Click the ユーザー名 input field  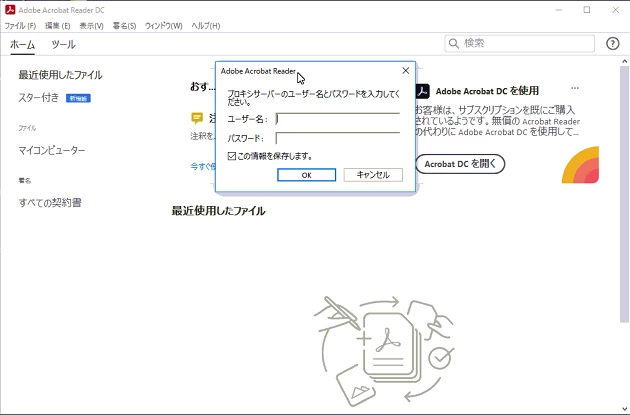pos(338,119)
